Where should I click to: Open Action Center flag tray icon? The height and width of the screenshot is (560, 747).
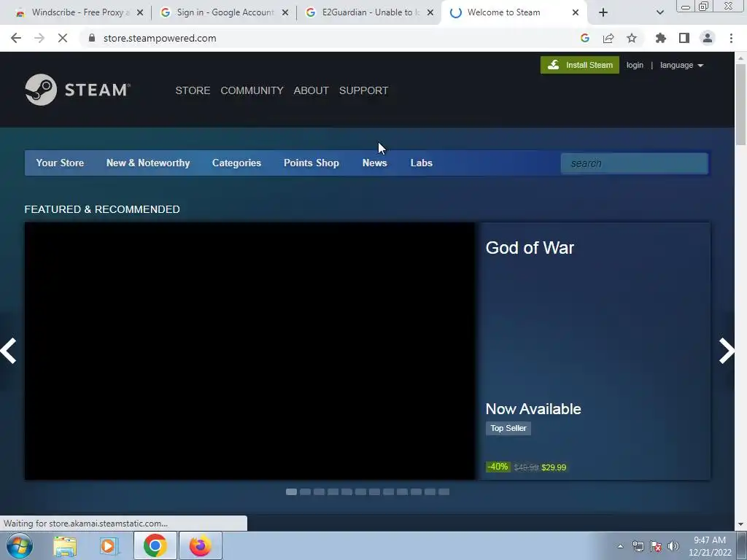coord(656,546)
